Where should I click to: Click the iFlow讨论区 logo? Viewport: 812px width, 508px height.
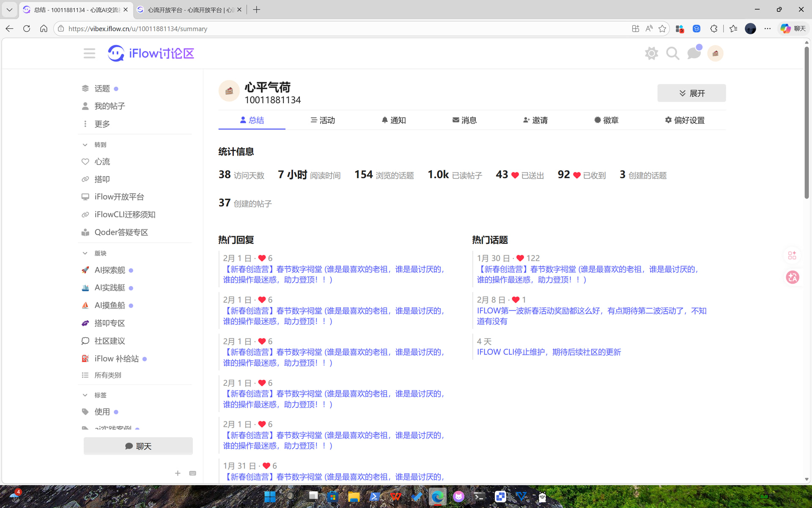(x=151, y=53)
